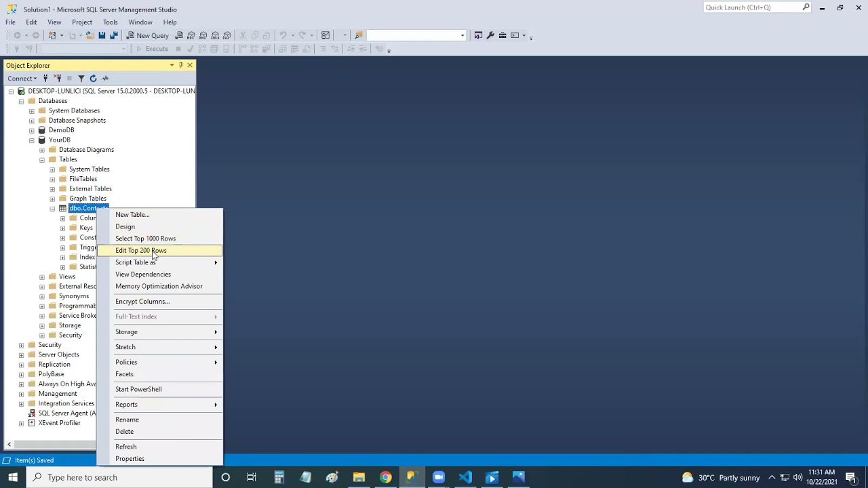Open the Connect dropdown in Object Explorer
Image resolution: width=868 pixels, height=488 pixels.
[x=22, y=78]
